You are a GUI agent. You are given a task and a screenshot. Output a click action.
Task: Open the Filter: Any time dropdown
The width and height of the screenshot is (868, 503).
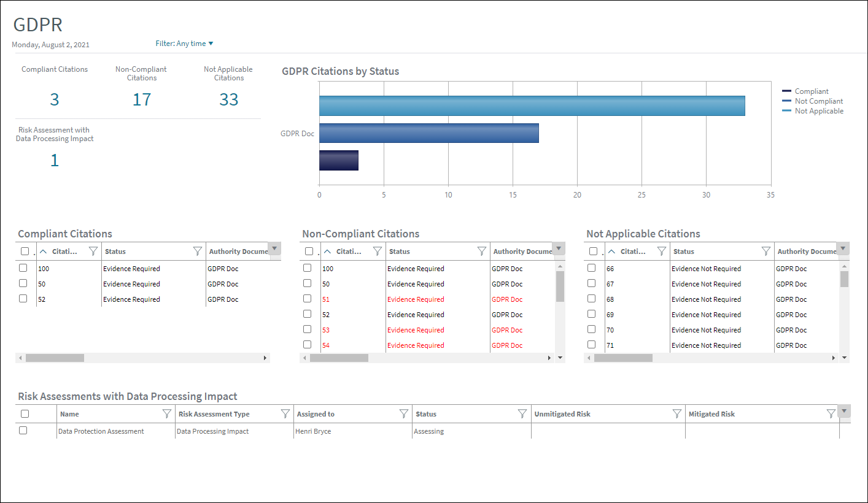(184, 43)
